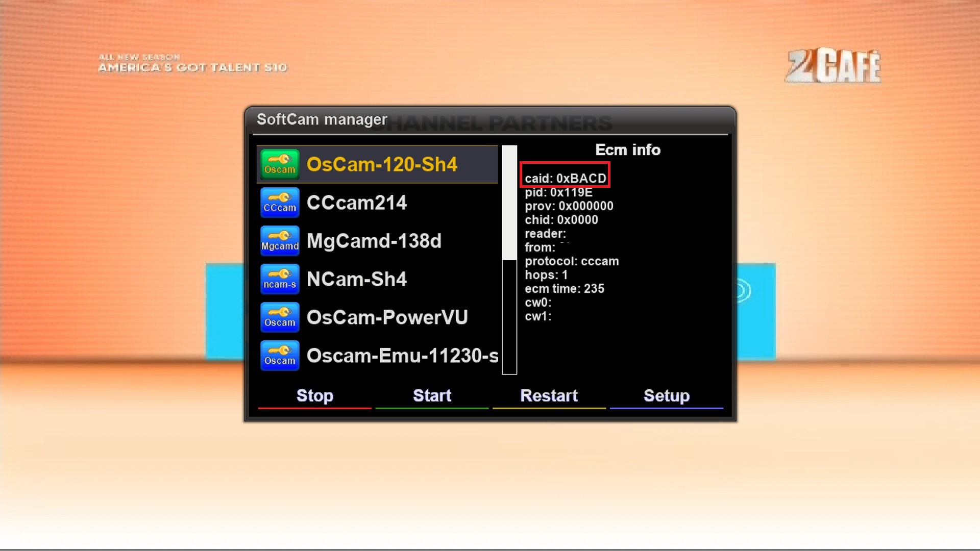Click the from: line in Ecm info
The height and width of the screenshot is (551, 980).
[540, 247]
